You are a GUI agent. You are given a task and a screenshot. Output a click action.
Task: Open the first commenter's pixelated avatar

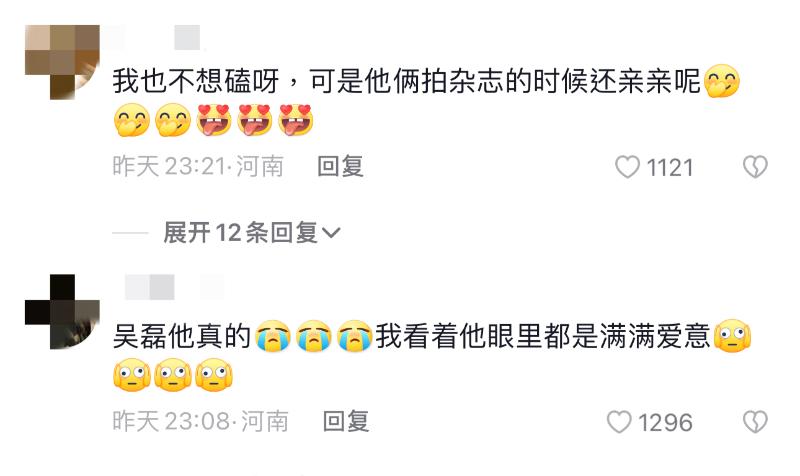click(62, 62)
